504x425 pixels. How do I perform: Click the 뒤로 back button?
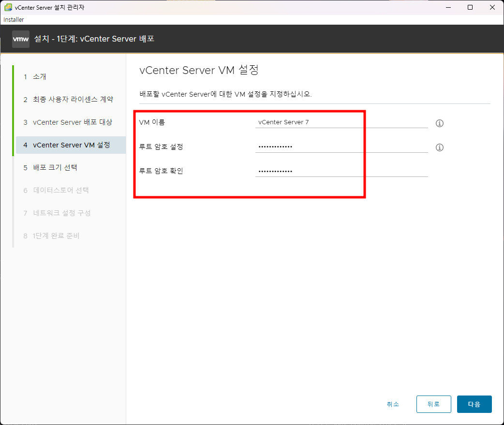pyautogui.click(x=433, y=404)
